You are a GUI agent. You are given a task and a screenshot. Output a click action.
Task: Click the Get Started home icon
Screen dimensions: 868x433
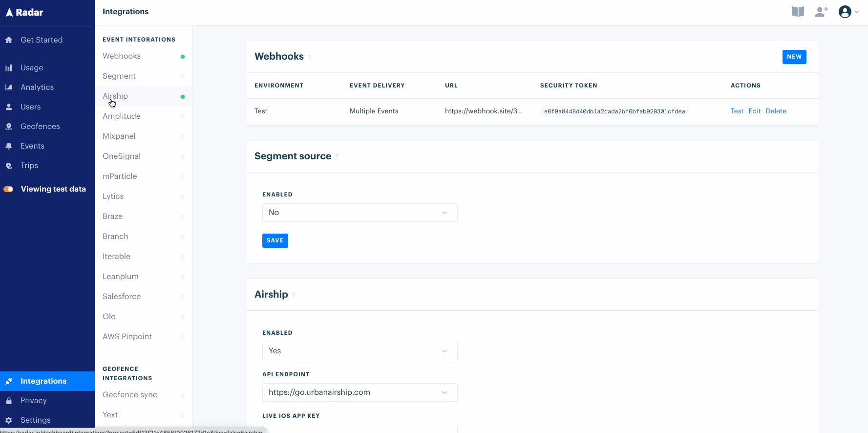pyautogui.click(x=9, y=40)
